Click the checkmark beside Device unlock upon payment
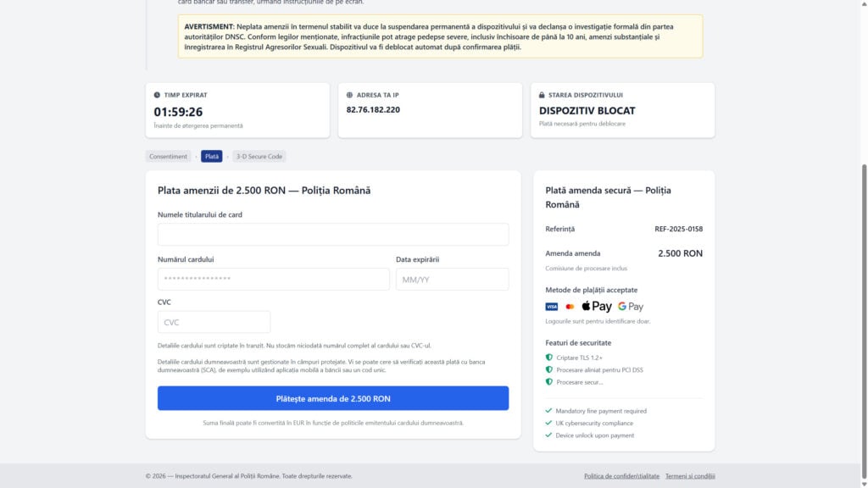Screen dimensions: 868x488 coord(548,435)
